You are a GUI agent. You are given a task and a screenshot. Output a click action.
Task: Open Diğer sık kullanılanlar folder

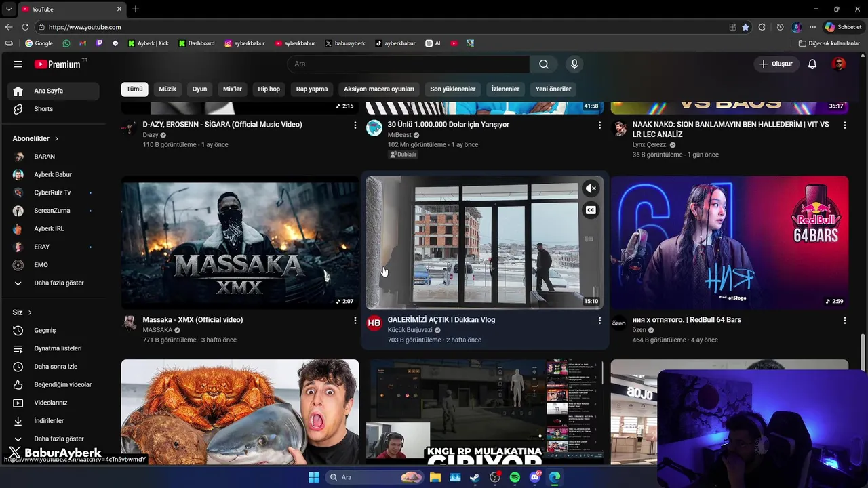pyautogui.click(x=829, y=43)
